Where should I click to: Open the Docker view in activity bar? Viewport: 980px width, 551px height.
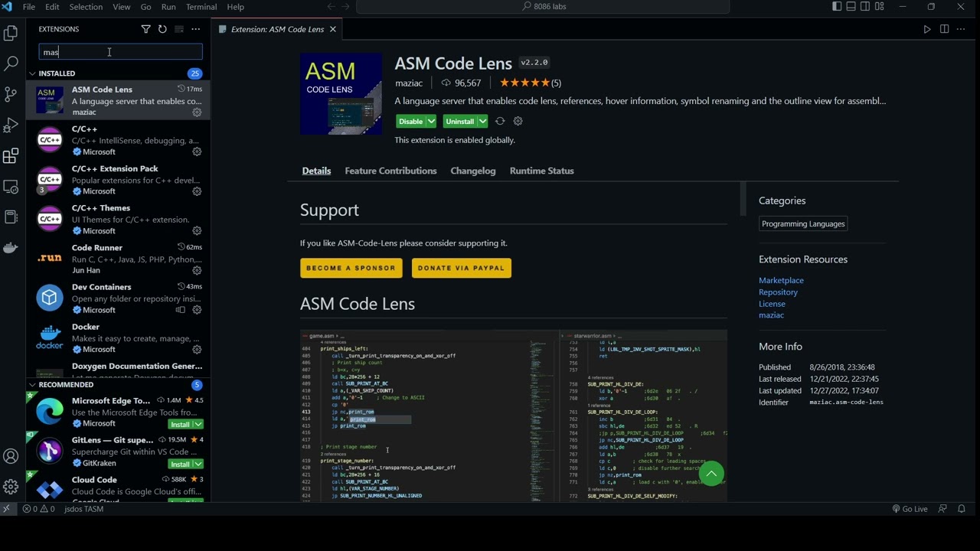click(11, 248)
